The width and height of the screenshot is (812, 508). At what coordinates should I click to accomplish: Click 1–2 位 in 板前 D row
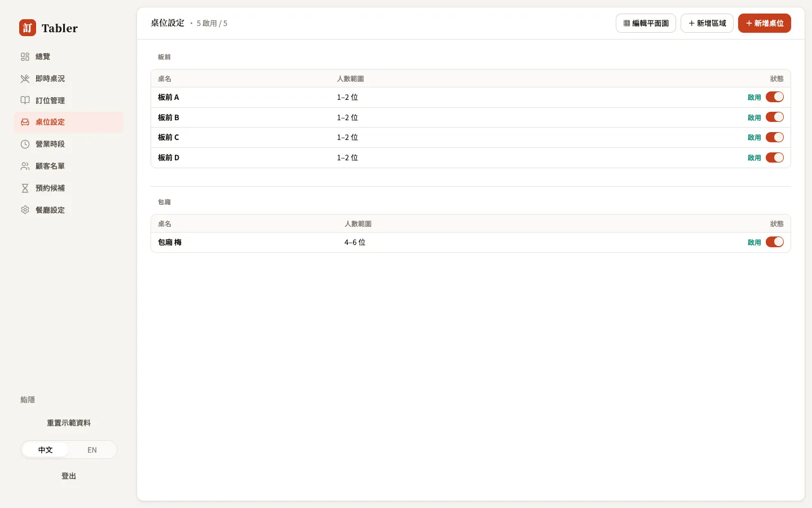pos(347,157)
